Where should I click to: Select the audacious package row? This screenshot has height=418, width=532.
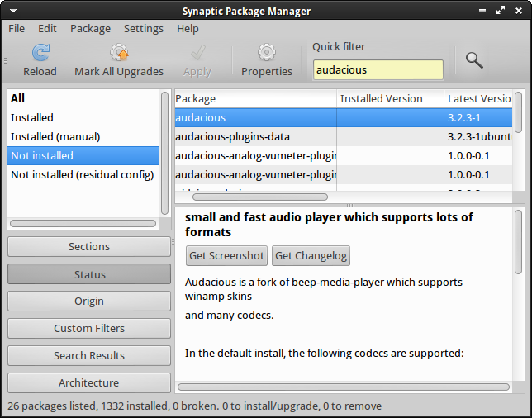click(x=344, y=118)
